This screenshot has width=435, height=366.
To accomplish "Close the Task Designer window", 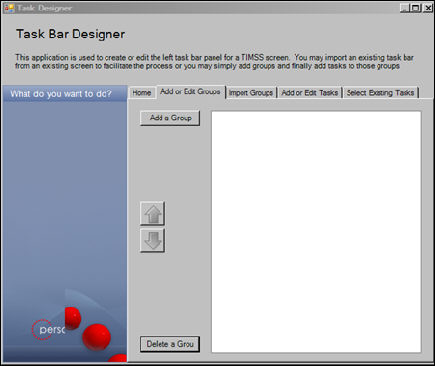I will 427,8.
